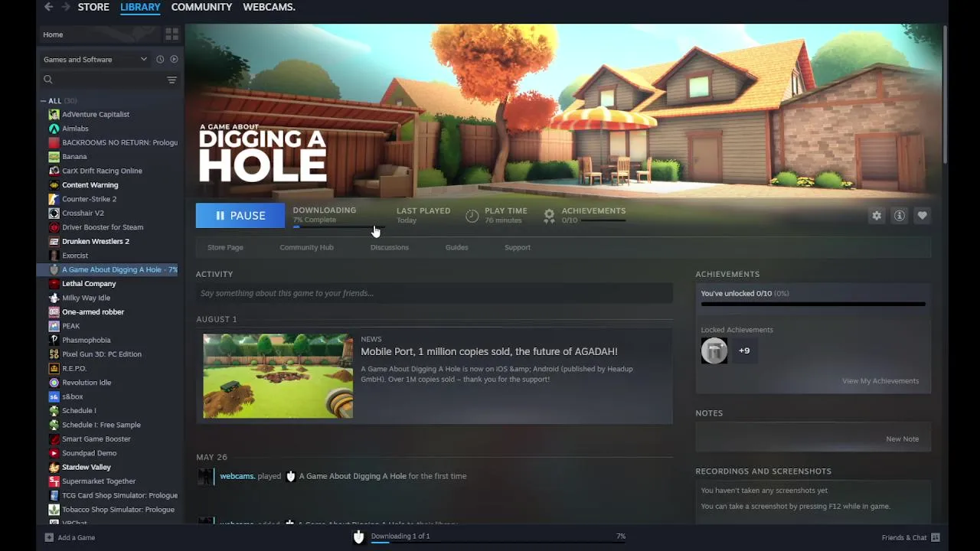980x551 pixels.
Task: Select the Lethal Company game icon
Action: 54,283
